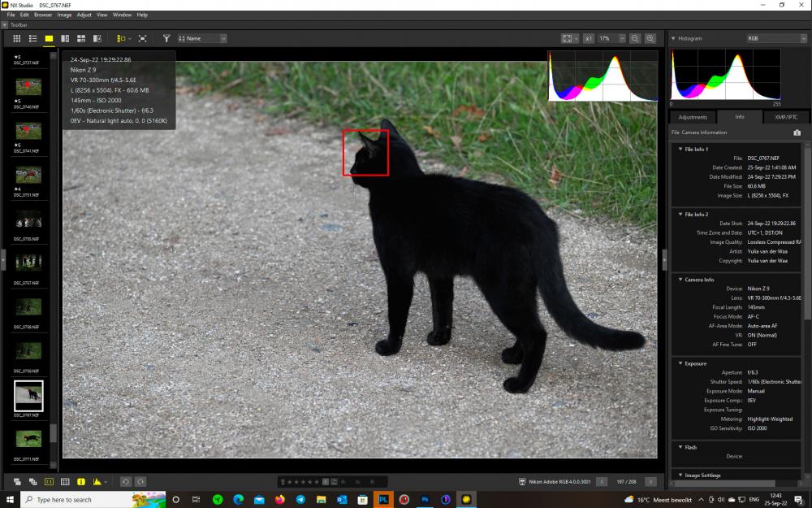Switch to thumbnail grid view
Image resolution: width=812 pixels, height=508 pixels.
tap(16, 38)
